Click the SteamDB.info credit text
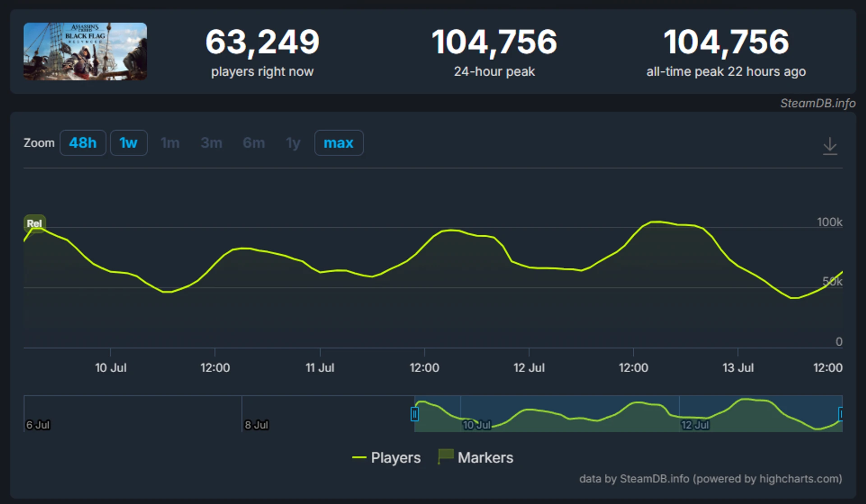 (818, 103)
